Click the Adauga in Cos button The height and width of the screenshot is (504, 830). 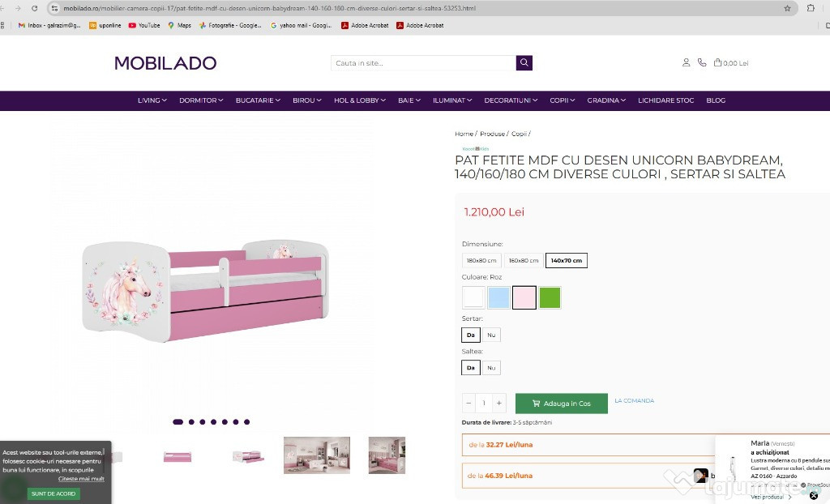coord(561,404)
